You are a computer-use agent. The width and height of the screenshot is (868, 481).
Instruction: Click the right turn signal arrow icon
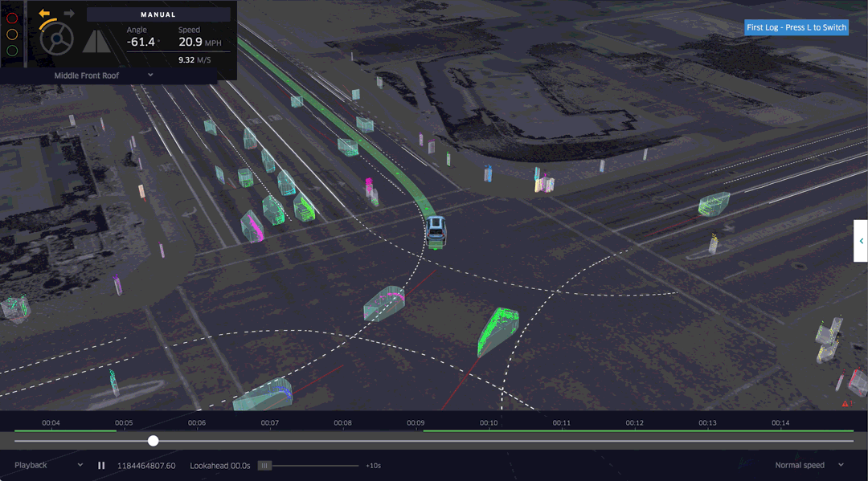(68, 13)
